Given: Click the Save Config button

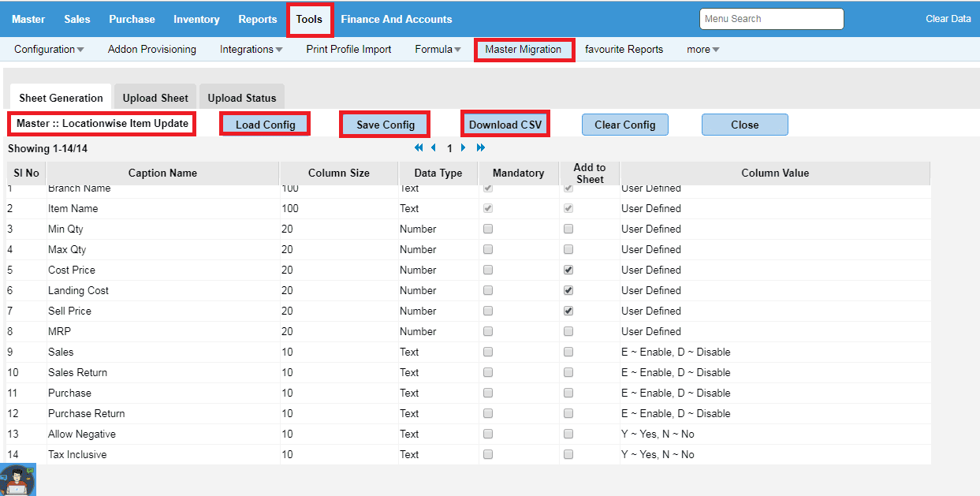Looking at the screenshot, I should (x=386, y=125).
